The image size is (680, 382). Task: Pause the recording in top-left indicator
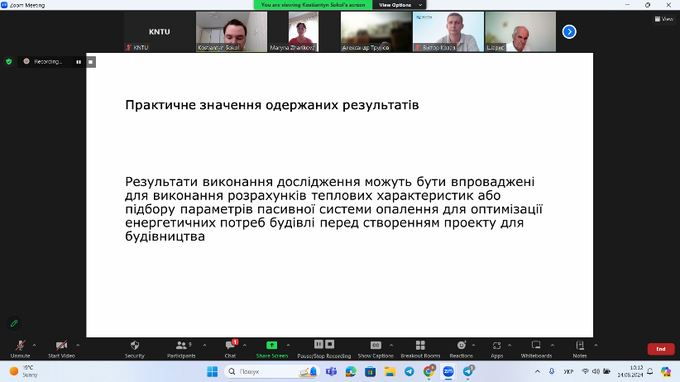click(x=78, y=62)
